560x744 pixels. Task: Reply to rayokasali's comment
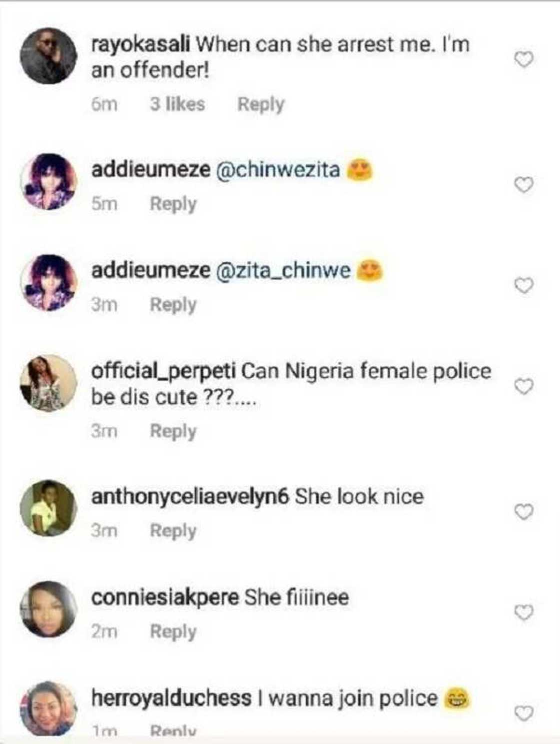pos(260,104)
